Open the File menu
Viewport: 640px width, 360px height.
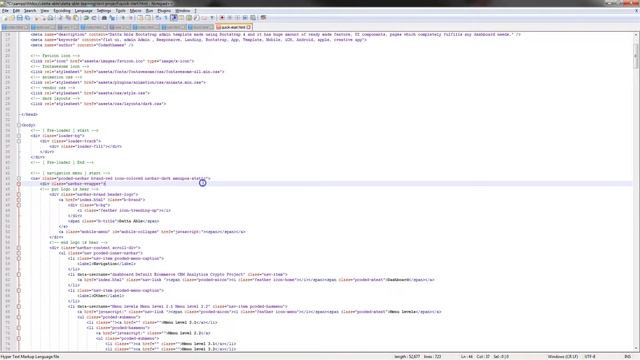pos(5,11)
